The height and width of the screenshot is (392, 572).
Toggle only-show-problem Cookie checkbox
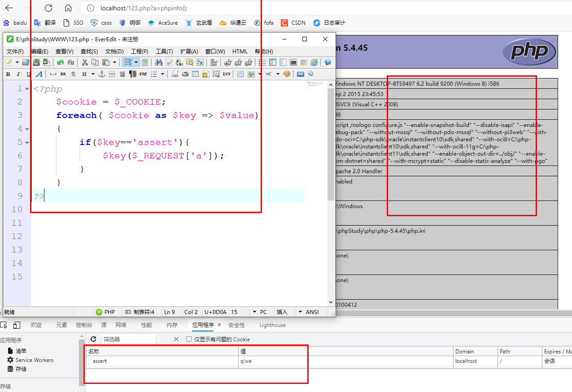pos(189,339)
